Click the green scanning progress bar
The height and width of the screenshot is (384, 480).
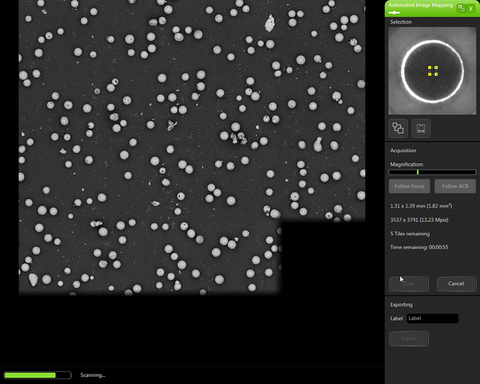tap(38, 375)
